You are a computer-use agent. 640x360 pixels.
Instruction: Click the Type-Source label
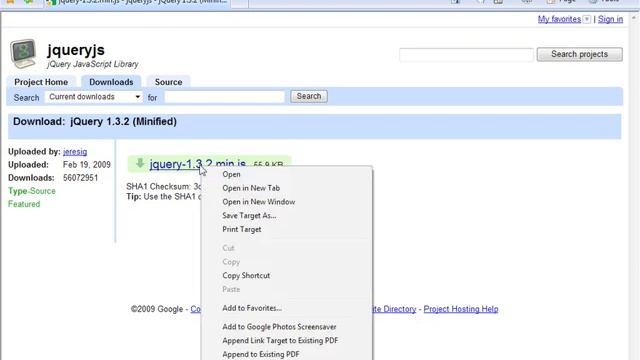(31, 191)
